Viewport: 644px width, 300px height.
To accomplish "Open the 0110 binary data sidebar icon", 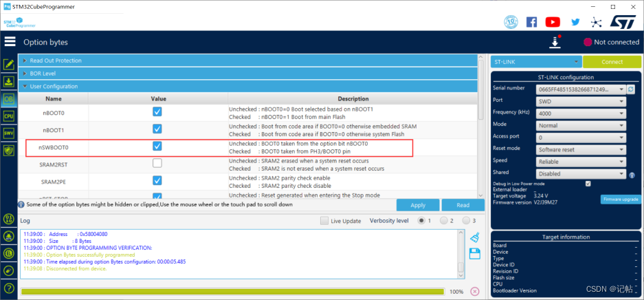I will pos(9,219).
